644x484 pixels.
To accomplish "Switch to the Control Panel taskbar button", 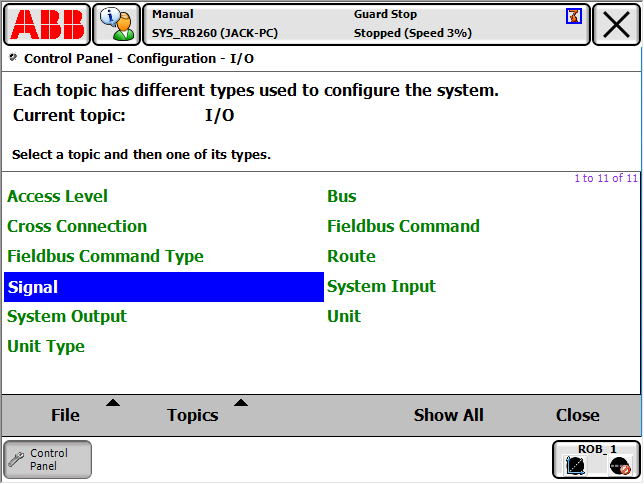I will tap(47, 460).
